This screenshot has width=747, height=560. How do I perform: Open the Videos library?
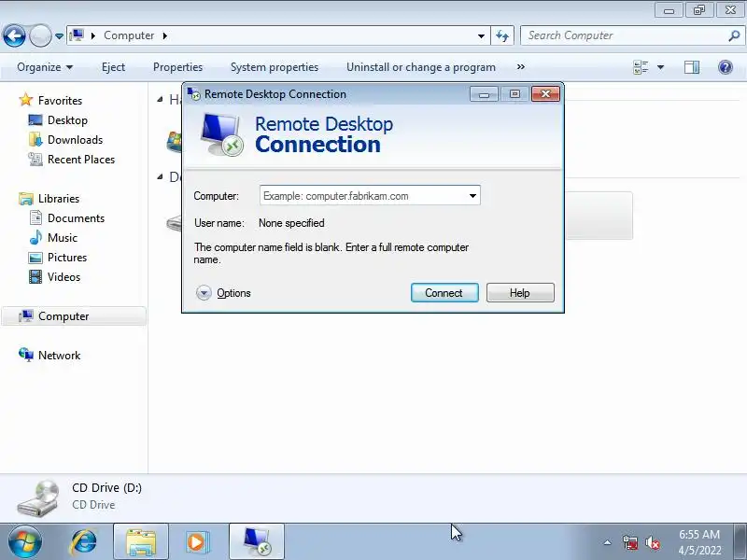click(x=63, y=276)
